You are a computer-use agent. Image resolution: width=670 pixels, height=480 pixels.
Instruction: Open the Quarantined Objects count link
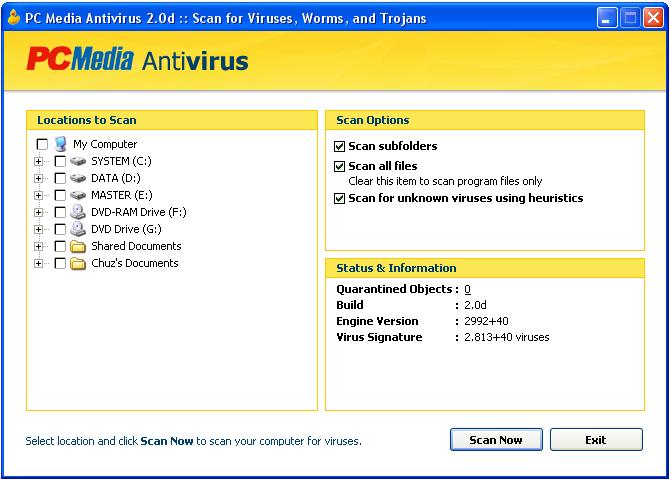point(467,290)
